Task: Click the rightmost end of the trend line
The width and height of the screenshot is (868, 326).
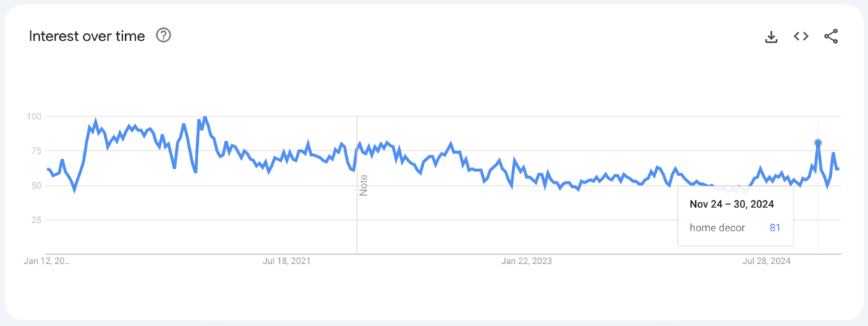Action: coord(838,169)
